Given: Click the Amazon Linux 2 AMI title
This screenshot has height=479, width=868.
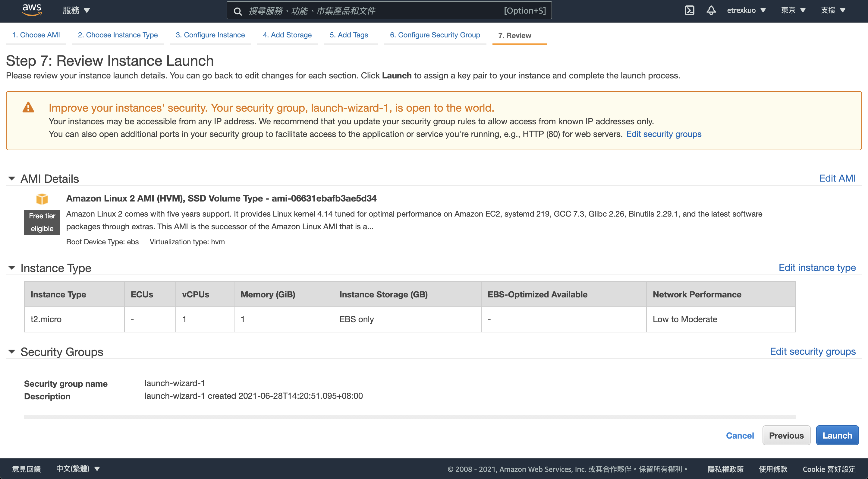Looking at the screenshot, I should coord(221,198).
